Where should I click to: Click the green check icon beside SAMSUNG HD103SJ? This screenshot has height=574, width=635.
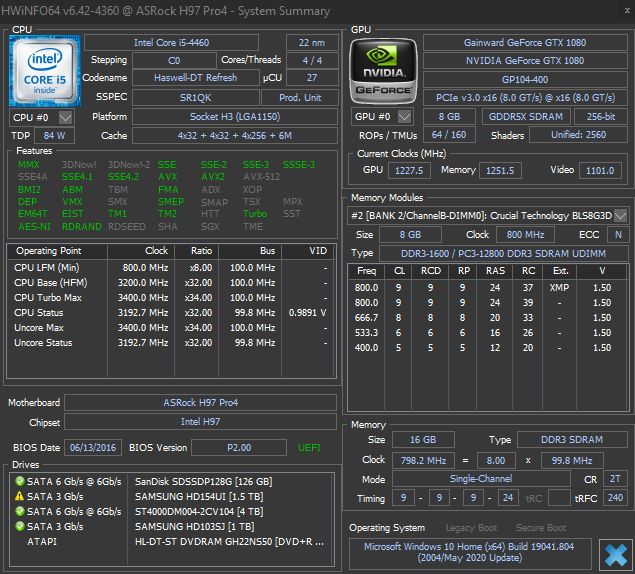(19, 526)
